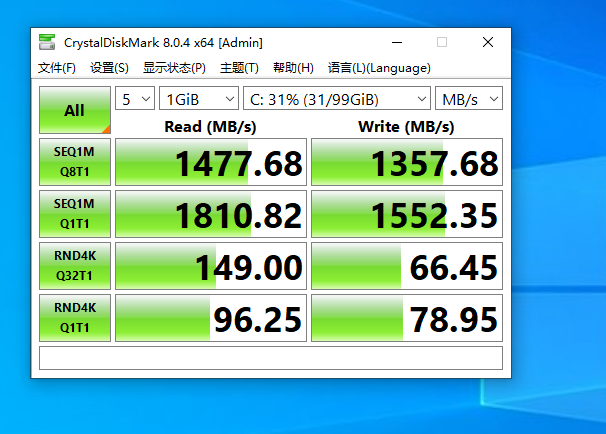This screenshot has height=434, width=606.
Task: Click the CrystalDiskMark app icon in title bar
Action: point(47,42)
